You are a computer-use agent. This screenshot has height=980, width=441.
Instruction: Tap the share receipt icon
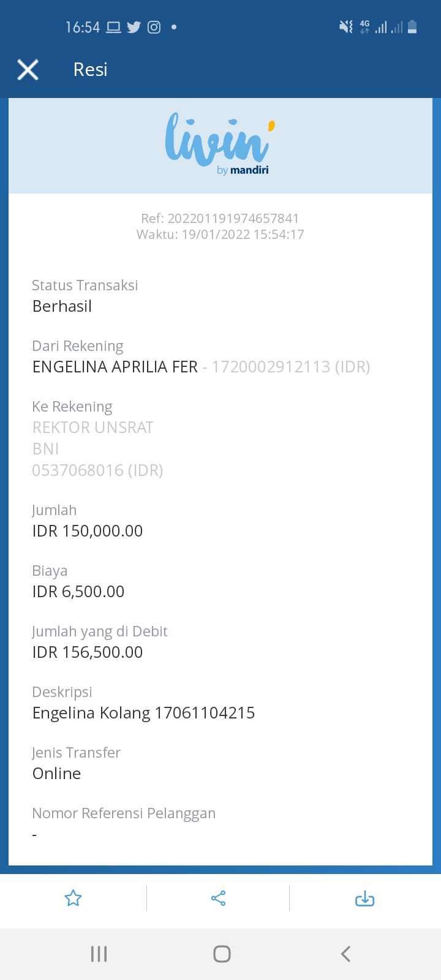tap(219, 898)
